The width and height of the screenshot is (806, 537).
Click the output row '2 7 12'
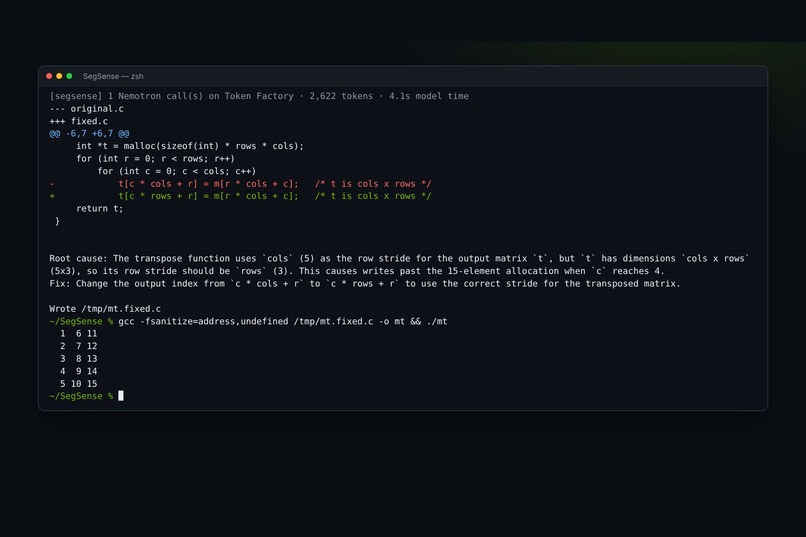tap(78, 346)
